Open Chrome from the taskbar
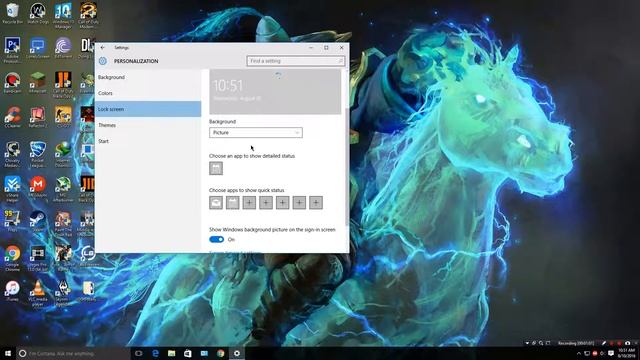 tap(220, 353)
